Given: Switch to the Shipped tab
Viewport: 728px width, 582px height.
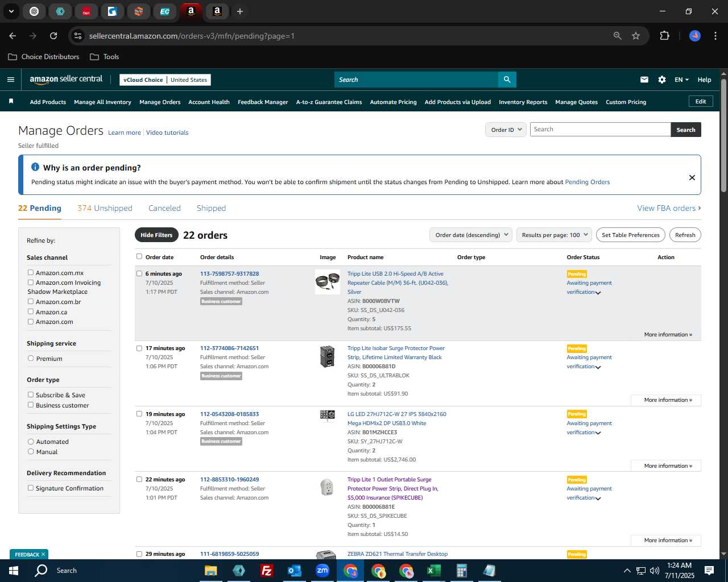Looking at the screenshot, I should pyautogui.click(x=211, y=208).
